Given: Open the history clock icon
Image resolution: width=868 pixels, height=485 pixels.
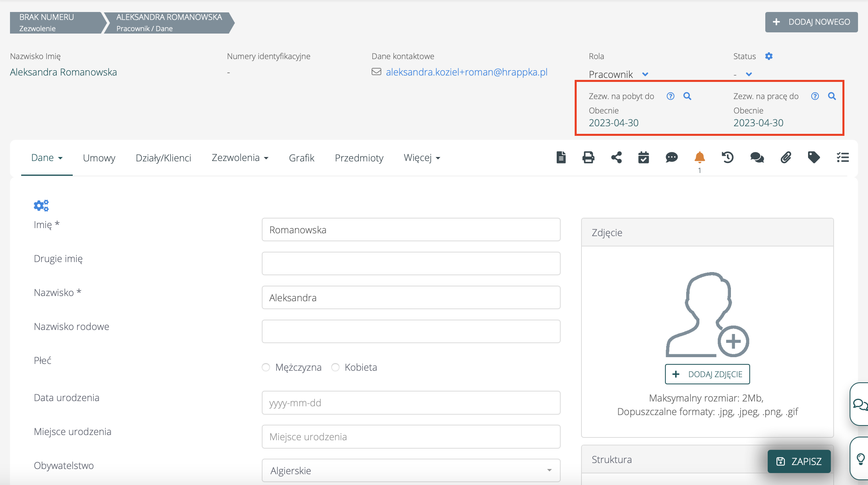Looking at the screenshot, I should 727,157.
